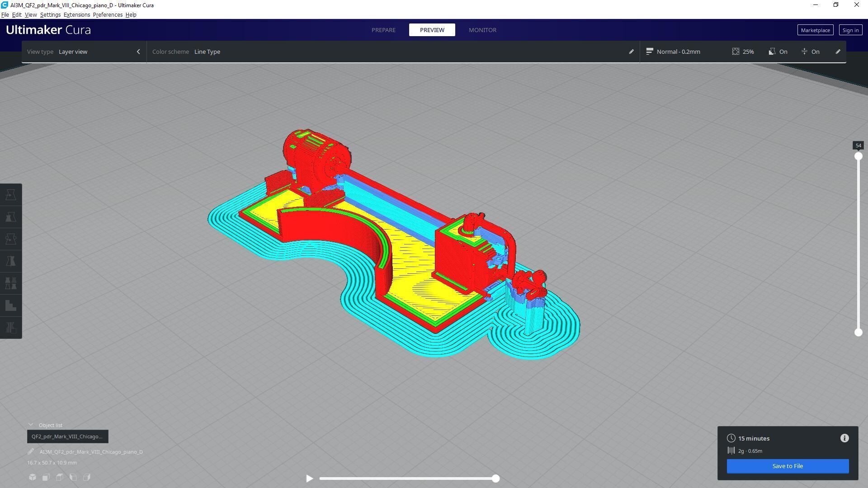Click the print info icon beside 15 minutes
The image size is (868, 488).
point(844,438)
